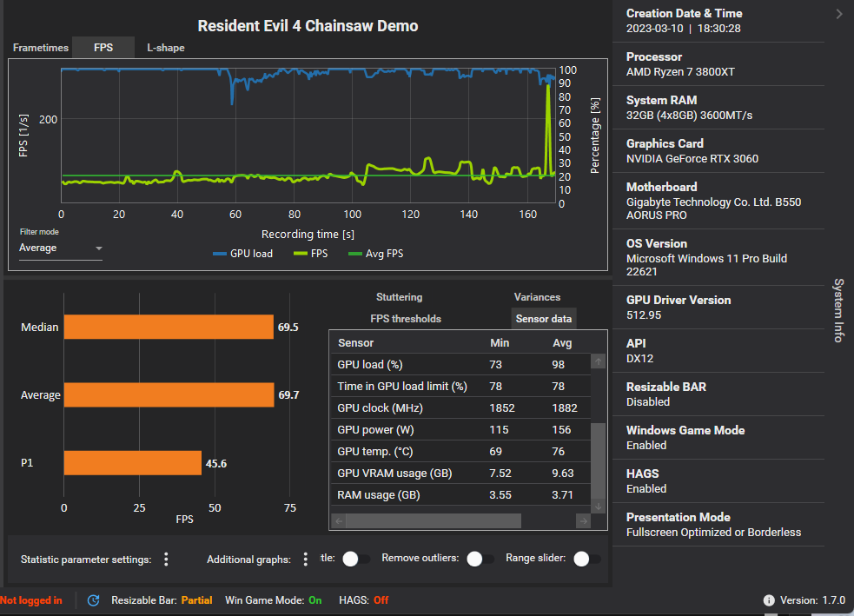Switch to the L-shape tab
This screenshot has width=854, height=616.
166,48
